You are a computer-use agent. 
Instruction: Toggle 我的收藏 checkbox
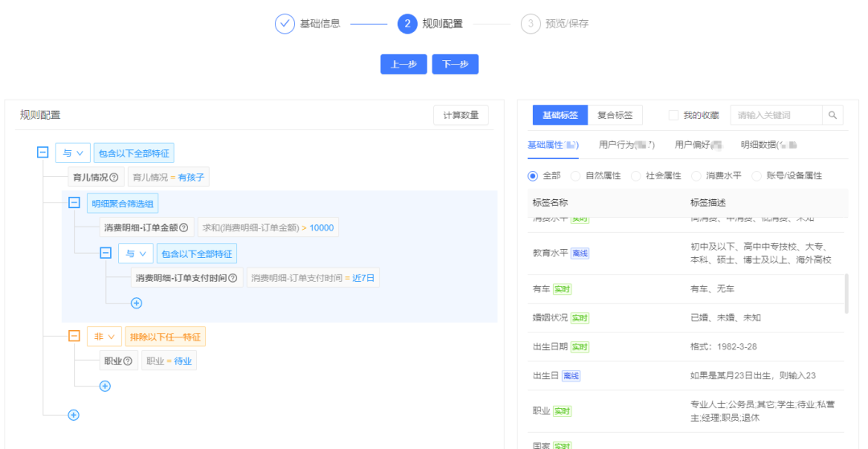[x=674, y=116]
